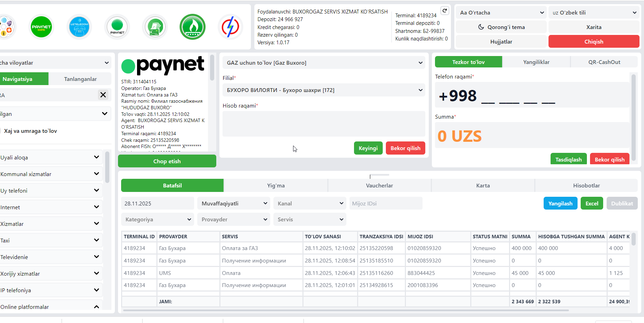Click the receipt preview vertical scrollbar
The width and height of the screenshot is (644, 323).
[212, 68]
